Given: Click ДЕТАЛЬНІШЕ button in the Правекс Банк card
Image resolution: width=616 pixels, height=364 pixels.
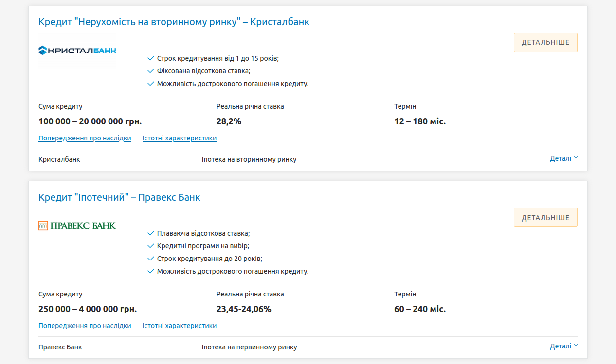Looking at the screenshot, I should click(545, 218).
